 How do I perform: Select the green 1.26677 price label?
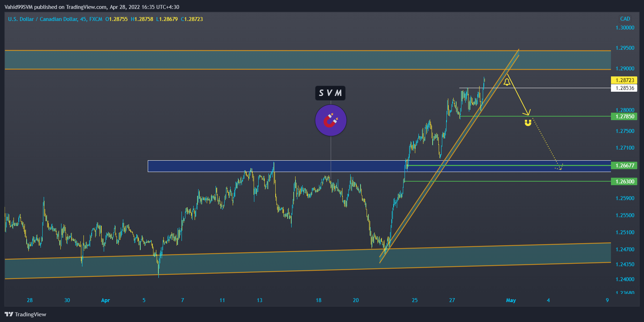click(624, 166)
